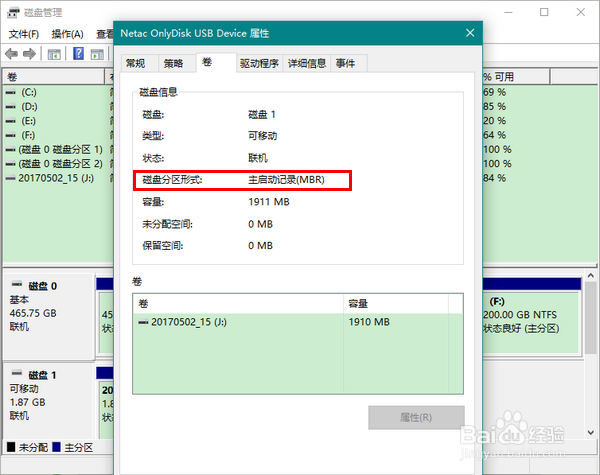Click the back arrow in Disk Management toolbar

11,54
